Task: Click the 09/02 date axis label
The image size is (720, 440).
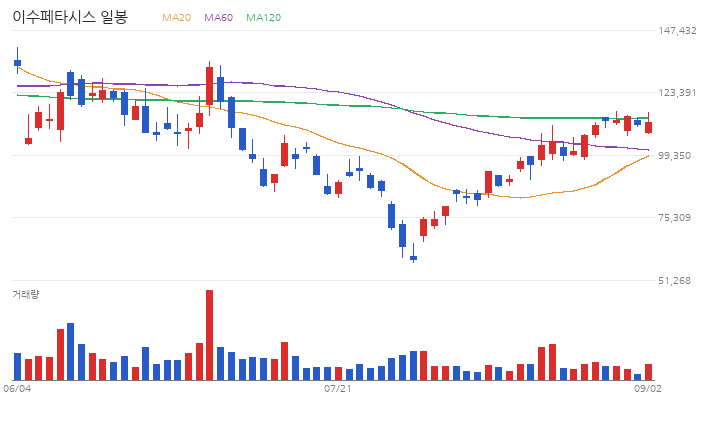Action: click(648, 389)
